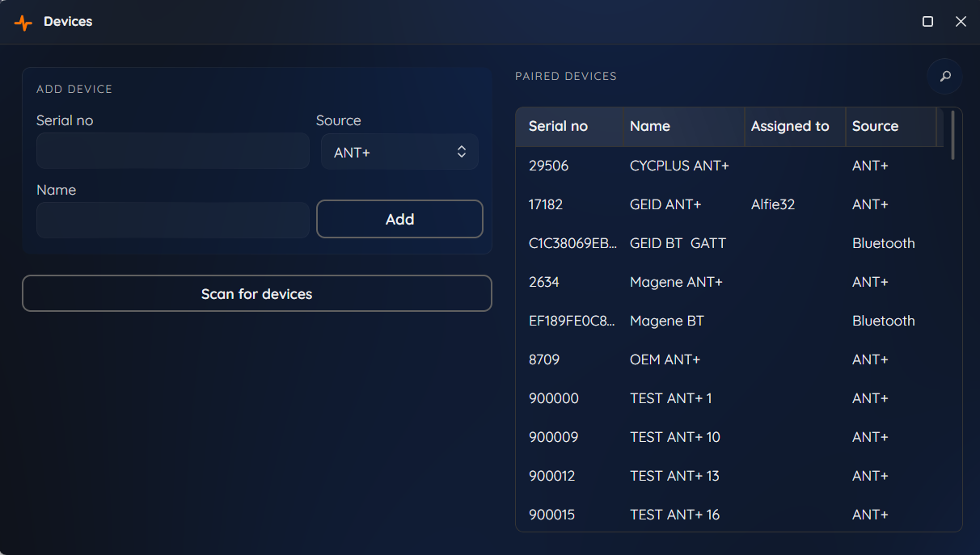Click serial number 29506
Viewport: 980px width, 555px height.
pyautogui.click(x=549, y=166)
